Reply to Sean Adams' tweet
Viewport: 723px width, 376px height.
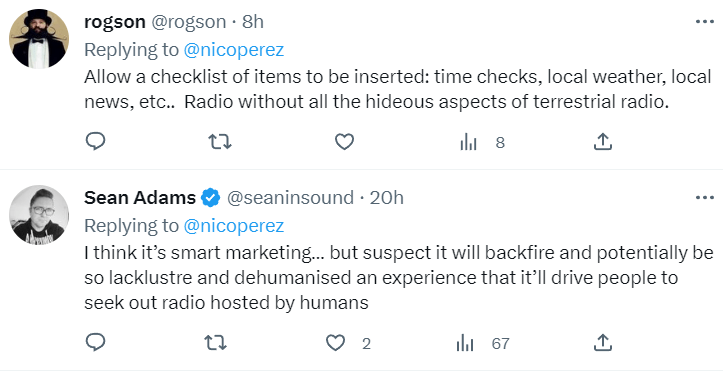[x=95, y=343]
